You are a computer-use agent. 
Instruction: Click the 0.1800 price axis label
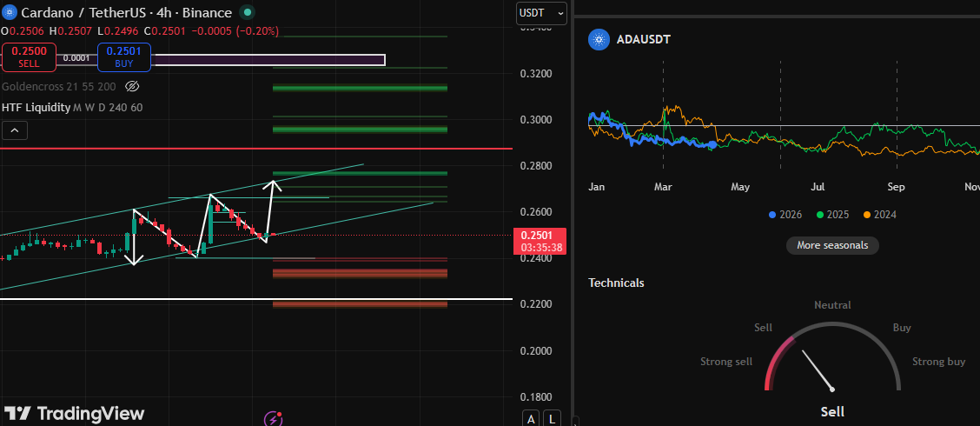[536, 397]
